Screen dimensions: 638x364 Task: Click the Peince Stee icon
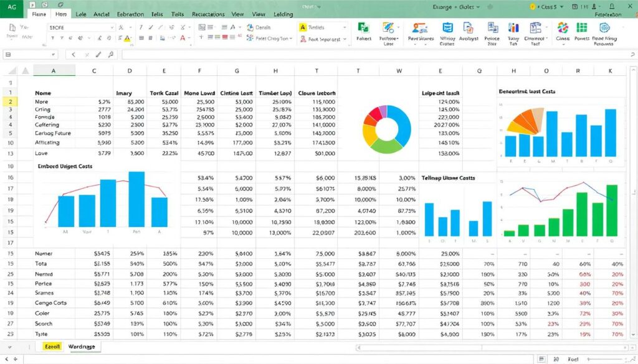pyautogui.click(x=493, y=27)
